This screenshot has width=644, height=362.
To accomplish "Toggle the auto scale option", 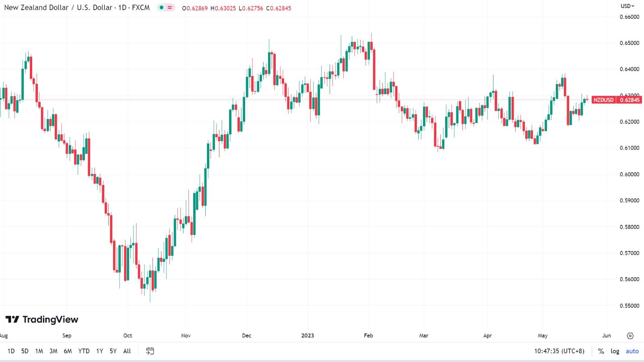I will pyautogui.click(x=632, y=351).
